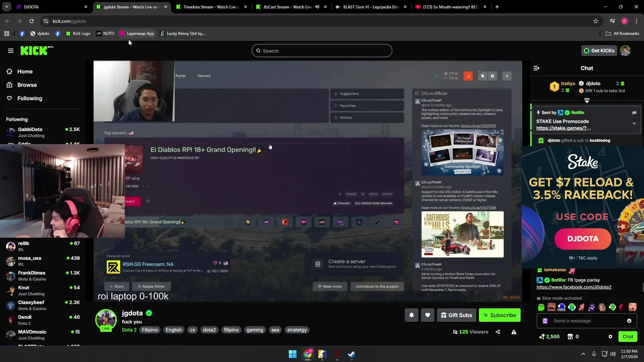Open GabbiDoto channel in Following list
This screenshot has width=644, height=362.
click(x=42, y=132)
